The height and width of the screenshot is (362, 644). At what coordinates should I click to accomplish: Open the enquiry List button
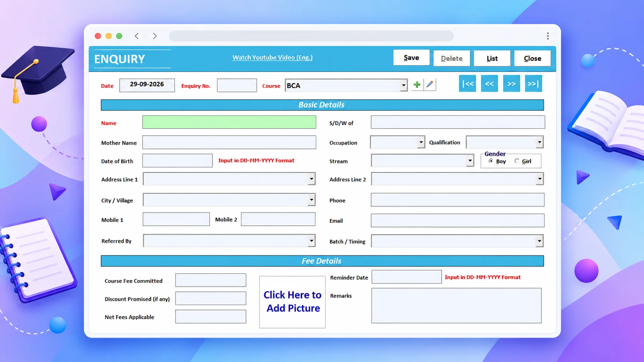(x=492, y=58)
